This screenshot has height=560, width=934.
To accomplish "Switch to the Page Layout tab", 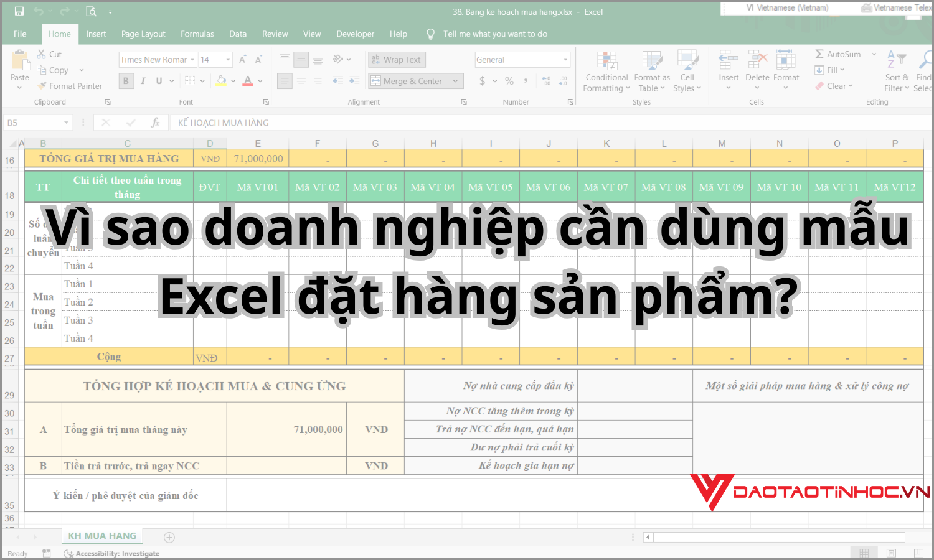I will pos(143,34).
